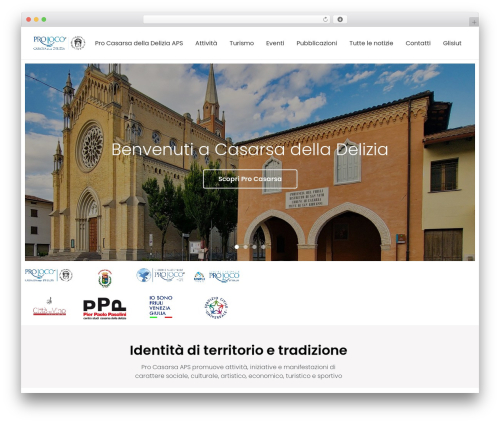Close the browser window with red button
Viewport: 500px width, 423px height.
(29, 20)
